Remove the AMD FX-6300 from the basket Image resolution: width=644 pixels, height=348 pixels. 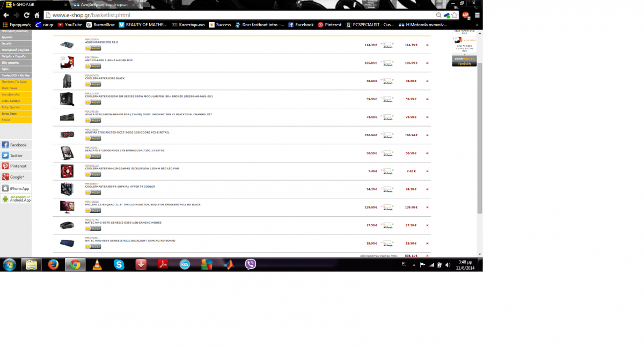pos(427,63)
